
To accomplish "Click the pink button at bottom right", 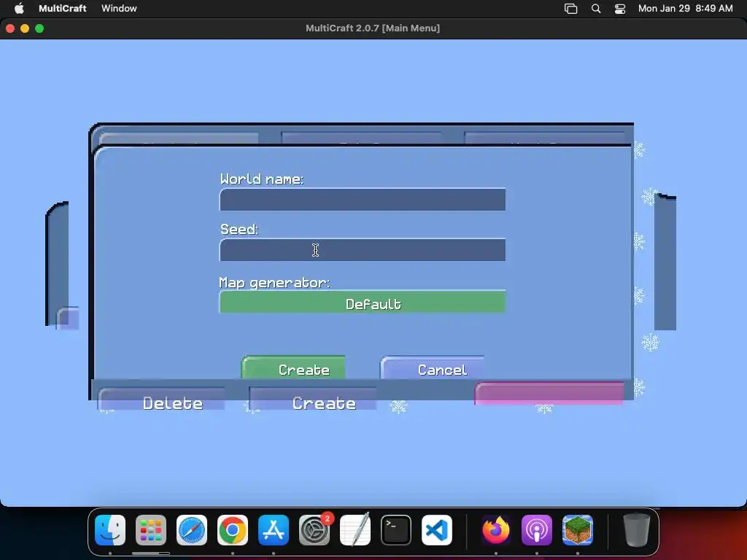I will [549, 393].
